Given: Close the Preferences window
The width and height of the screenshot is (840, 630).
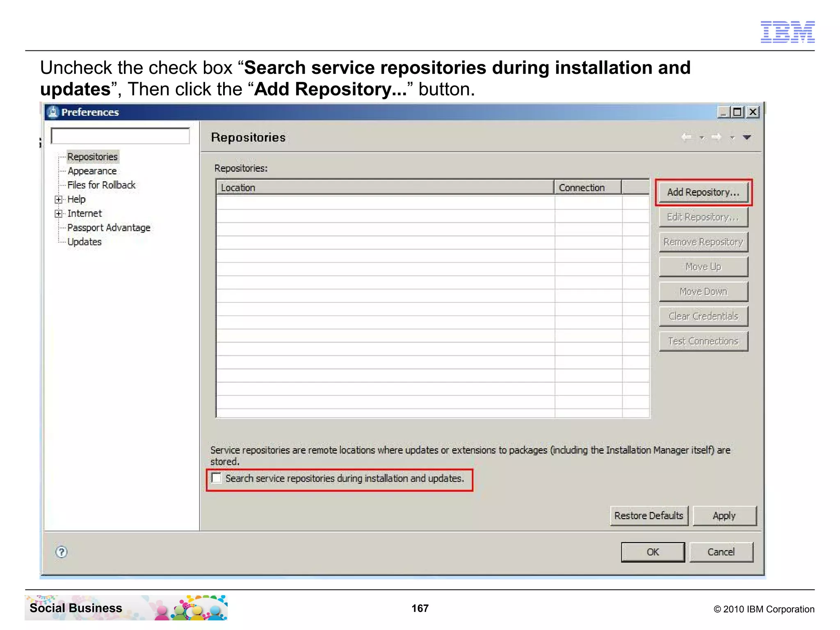Looking at the screenshot, I should pyautogui.click(x=753, y=112).
